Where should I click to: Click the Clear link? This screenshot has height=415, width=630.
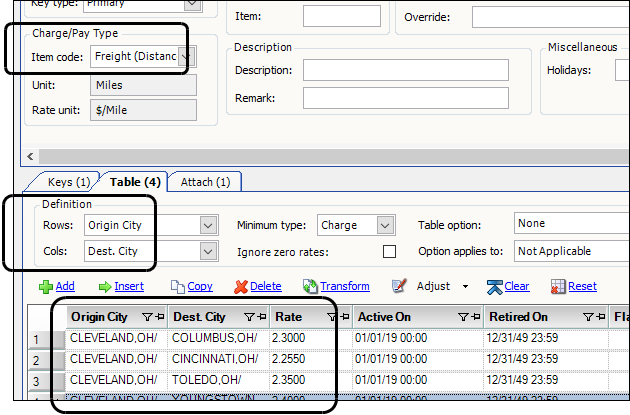point(517,286)
